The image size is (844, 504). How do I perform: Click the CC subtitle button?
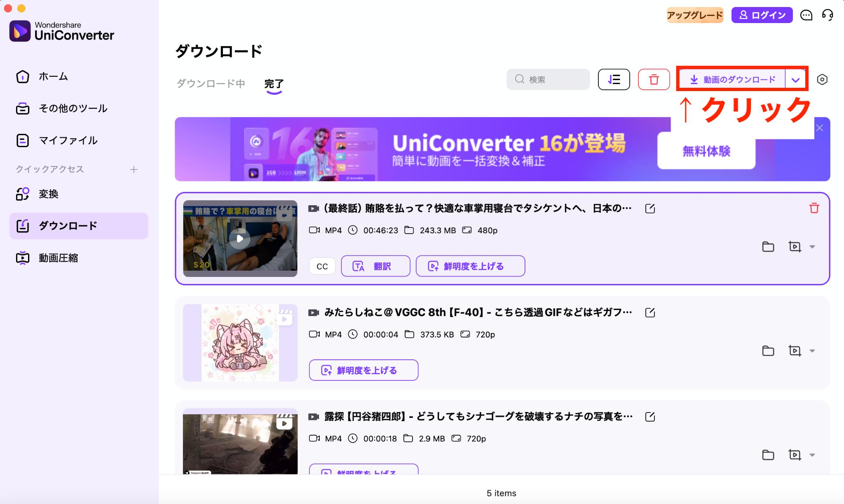pyautogui.click(x=322, y=266)
